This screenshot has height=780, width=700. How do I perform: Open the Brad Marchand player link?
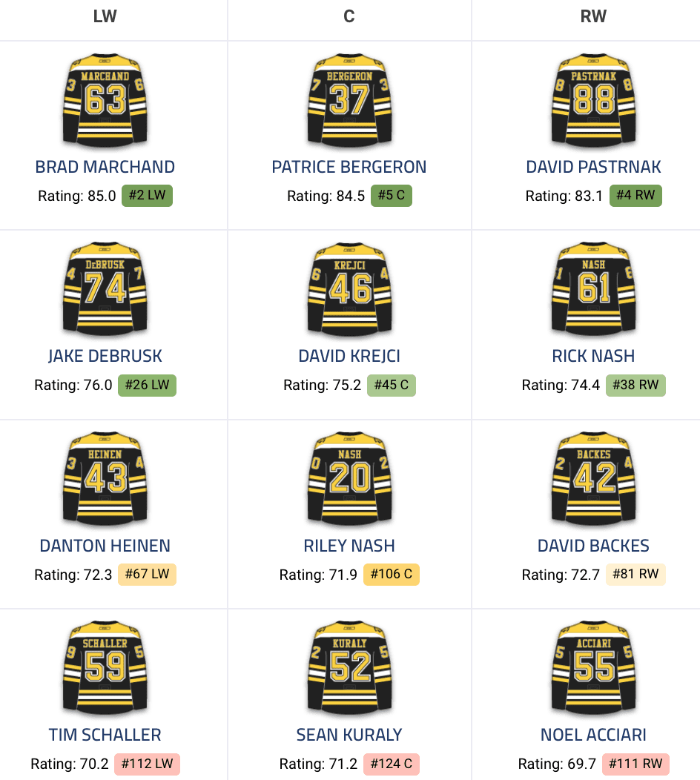click(x=105, y=167)
